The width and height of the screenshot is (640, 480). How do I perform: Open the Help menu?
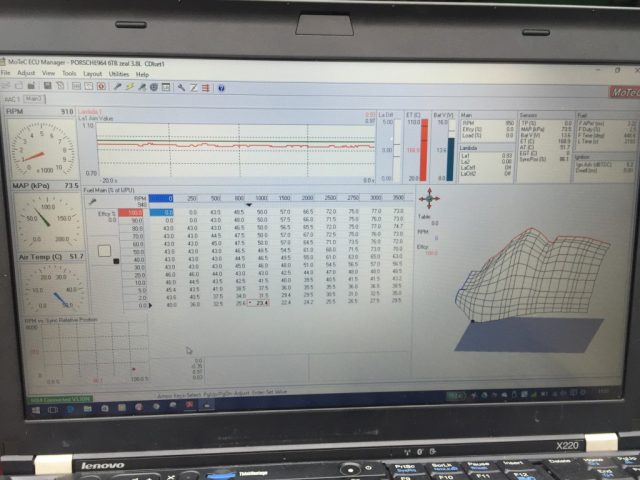point(142,75)
